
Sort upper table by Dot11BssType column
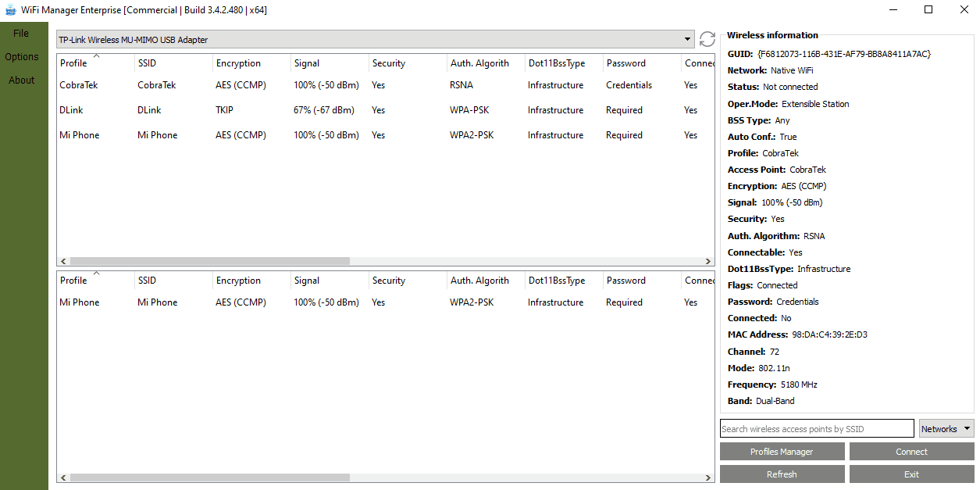click(x=564, y=63)
